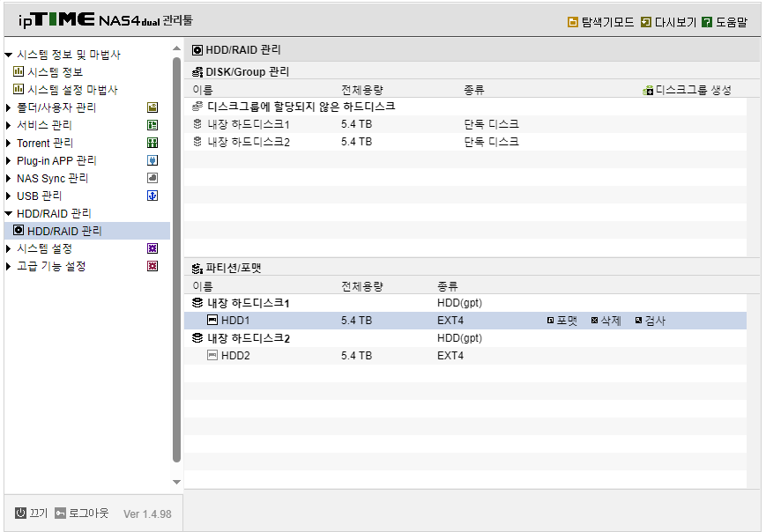Click 디스크그룹 생성 link text
The height and width of the screenshot is (532, 766).
[693, 90]
